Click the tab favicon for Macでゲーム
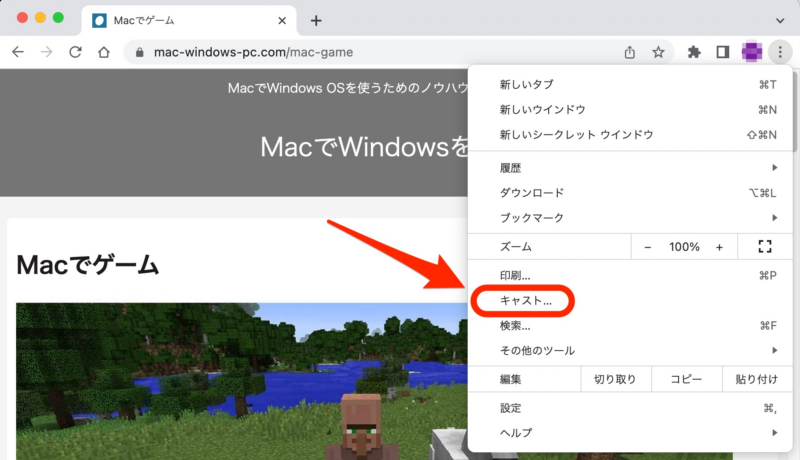This screenshot has width=800, height=460. pyautogui.click(x=99, y=20)
